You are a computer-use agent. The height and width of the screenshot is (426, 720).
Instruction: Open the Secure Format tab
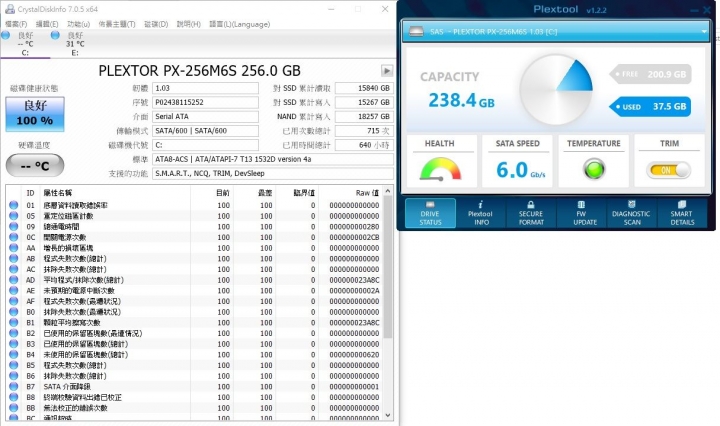[531, 213]
